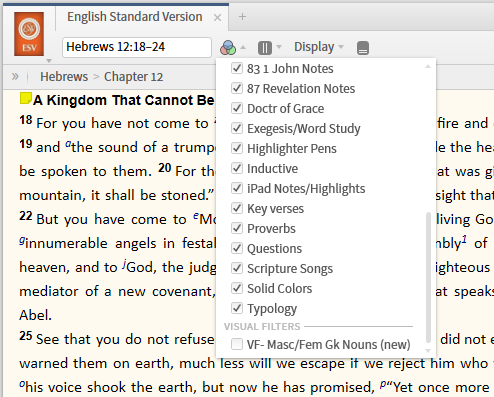Uncheck 83 1 John Notes

click(237, 68)
